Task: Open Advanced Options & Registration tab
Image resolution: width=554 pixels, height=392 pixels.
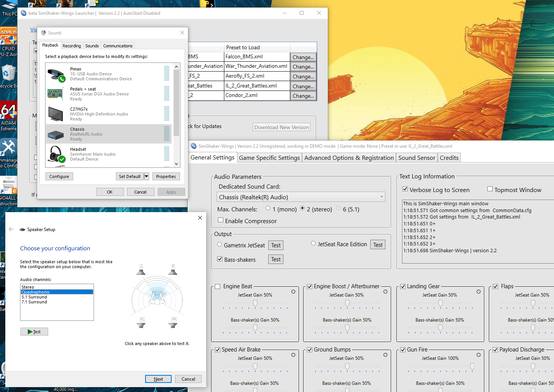Action: 349,158
